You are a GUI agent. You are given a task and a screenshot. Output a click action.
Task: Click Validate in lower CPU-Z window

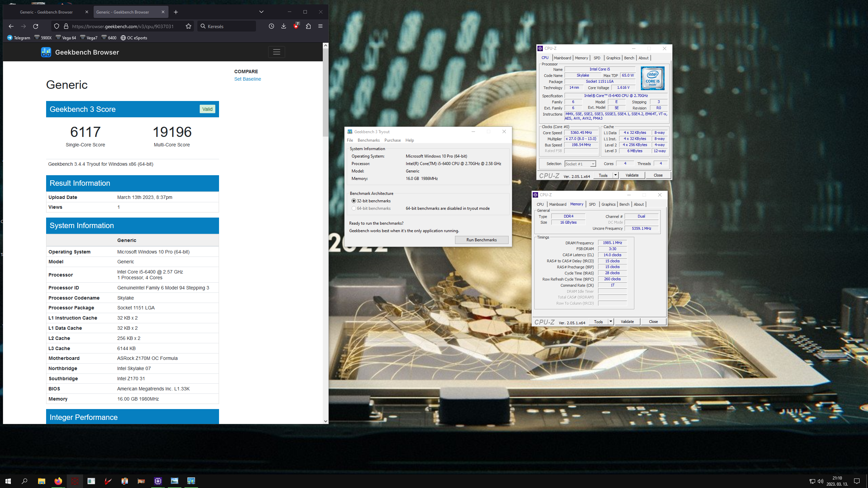tap(627, 322)
